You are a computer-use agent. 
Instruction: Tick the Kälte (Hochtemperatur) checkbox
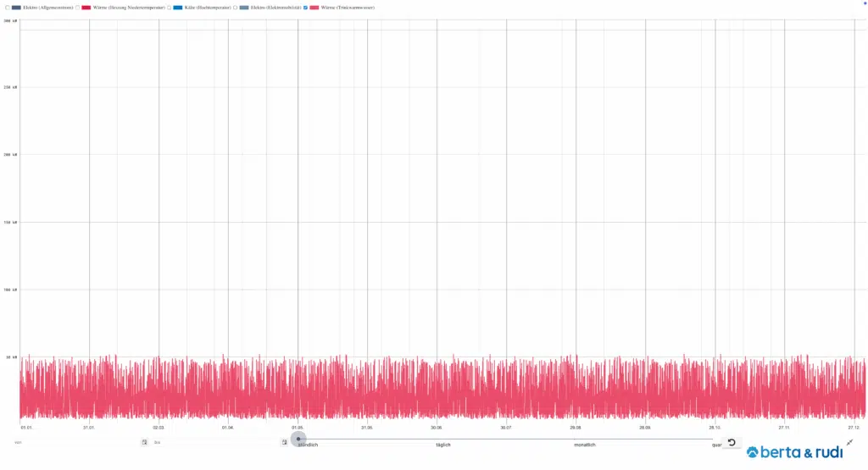[x=168, y=7]
